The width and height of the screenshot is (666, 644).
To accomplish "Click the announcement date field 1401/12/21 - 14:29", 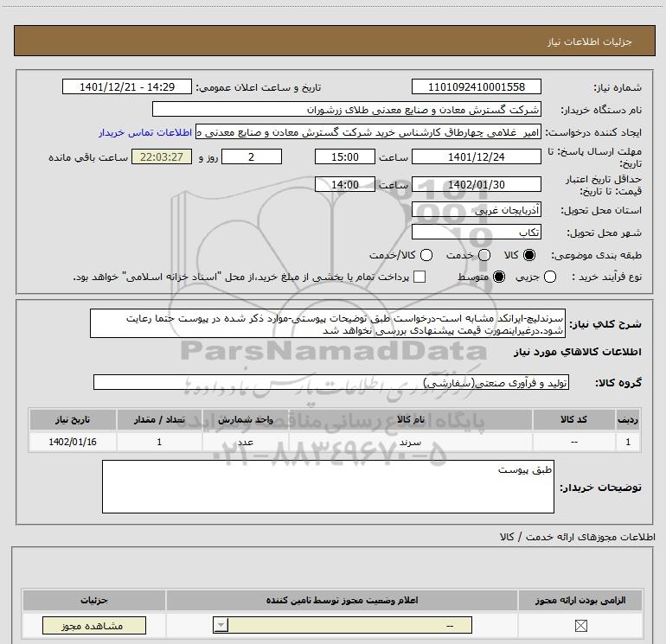I will [x=127, y=86].
